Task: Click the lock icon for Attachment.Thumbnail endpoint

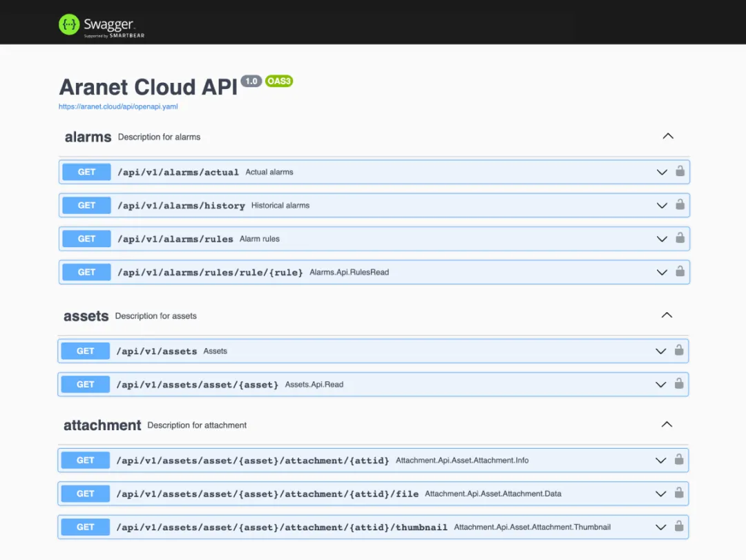Action: coord(679,526)
